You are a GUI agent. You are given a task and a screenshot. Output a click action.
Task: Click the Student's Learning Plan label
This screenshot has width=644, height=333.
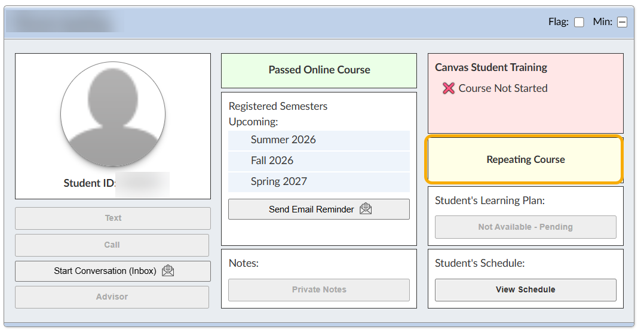[490, 201]
